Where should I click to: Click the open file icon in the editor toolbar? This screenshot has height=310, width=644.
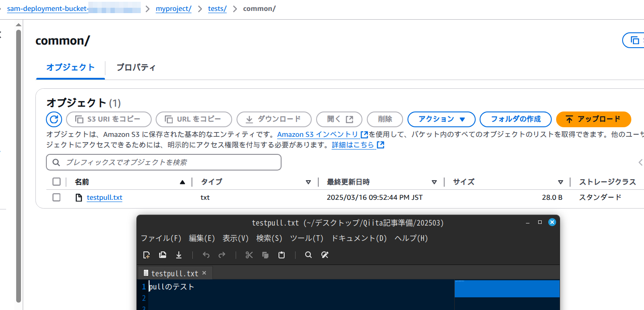(162, 254)
